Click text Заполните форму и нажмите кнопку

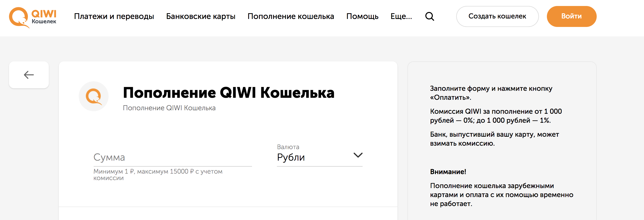(491, 89)
